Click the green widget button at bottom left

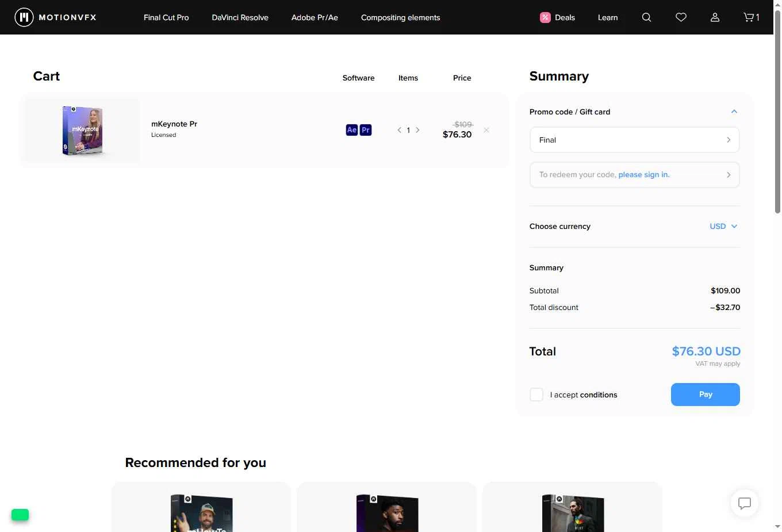pyautogui.click(x=20, y=515)
